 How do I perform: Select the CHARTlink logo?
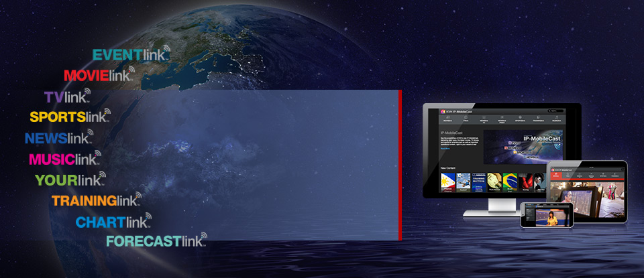click(113, 222)
